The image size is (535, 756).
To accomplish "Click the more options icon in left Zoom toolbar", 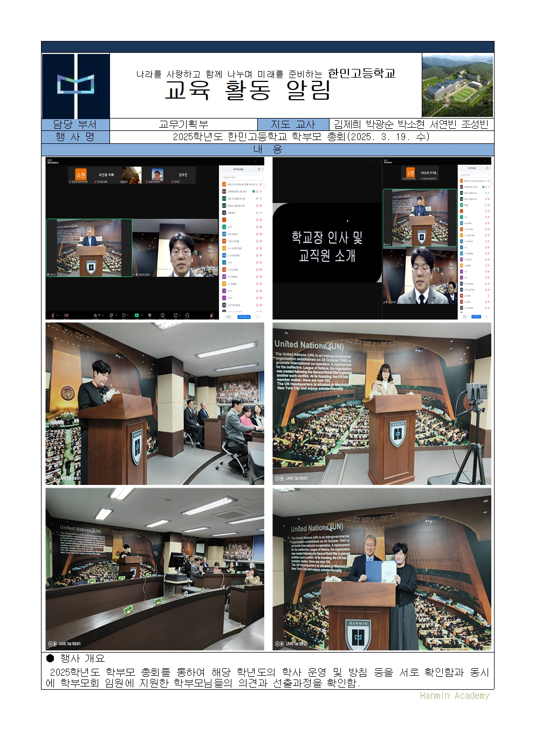I will pyautogui.click(x=187, y=315).
